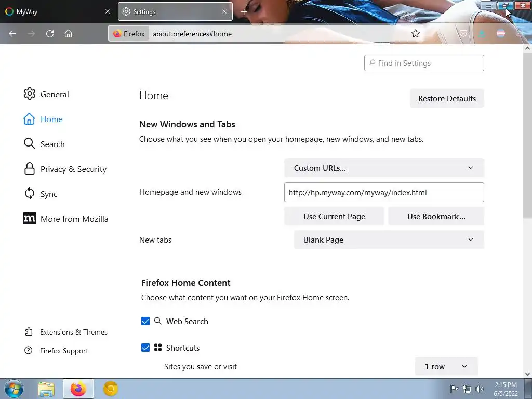Click the scrollbar up arrow

pos(527,48)
